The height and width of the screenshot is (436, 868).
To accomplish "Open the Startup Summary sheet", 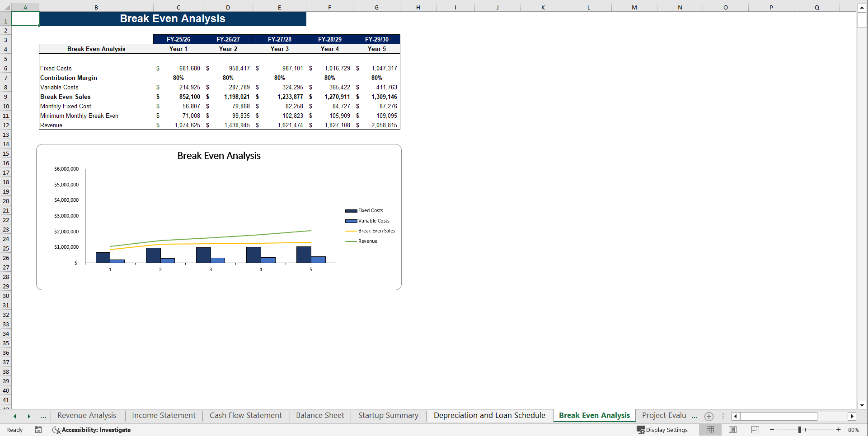I will coord(388,415).
